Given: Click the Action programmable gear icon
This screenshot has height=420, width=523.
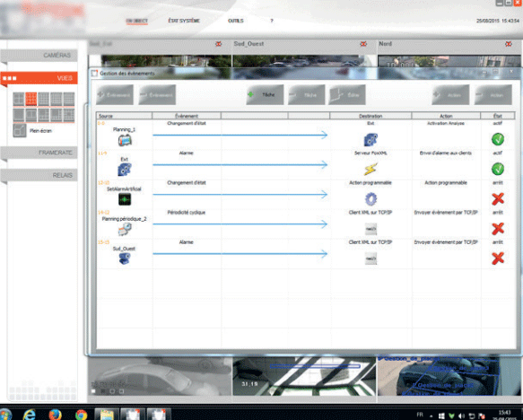Looking at the screenshot, I should click(370, 199).
